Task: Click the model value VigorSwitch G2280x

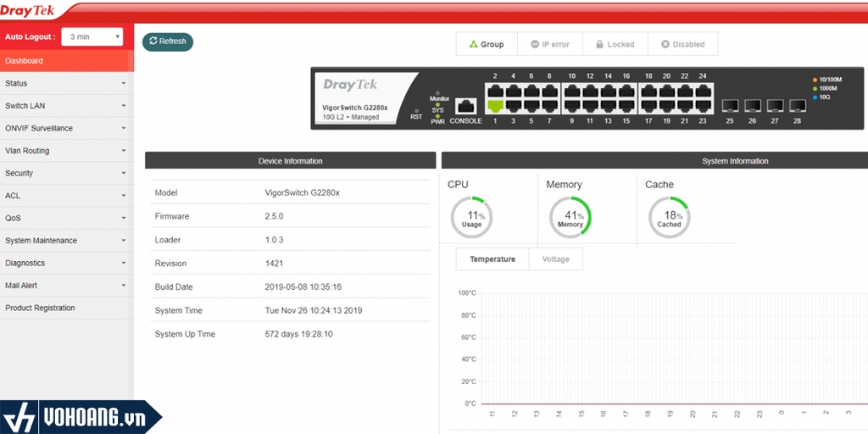Action: click(x=303, y=192)
